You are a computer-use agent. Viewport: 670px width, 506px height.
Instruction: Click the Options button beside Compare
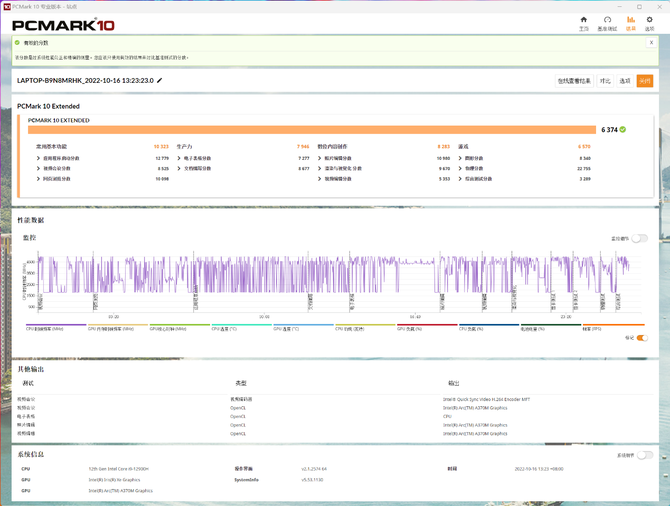click(x=625, y=81)
